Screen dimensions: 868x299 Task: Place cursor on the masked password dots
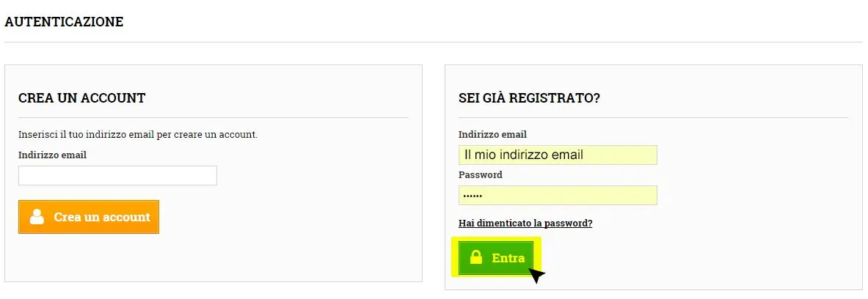coord(473,196)
